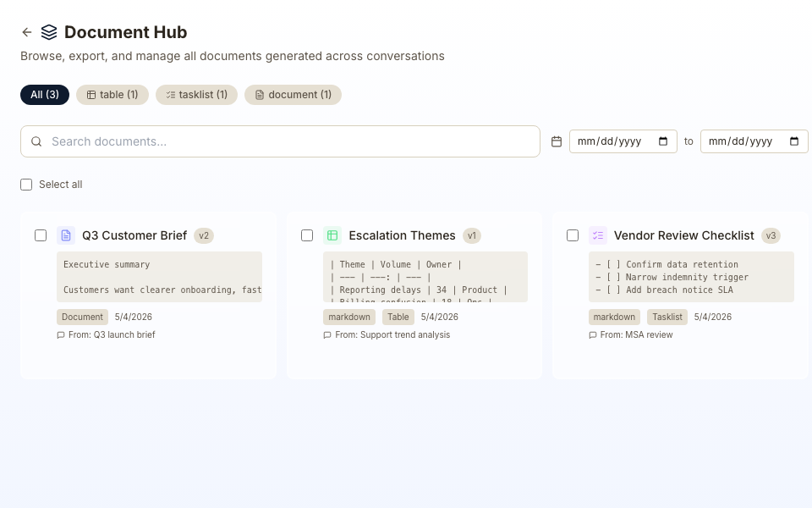Click Vendor Review Checklist tasklist icon

[598, 235]
